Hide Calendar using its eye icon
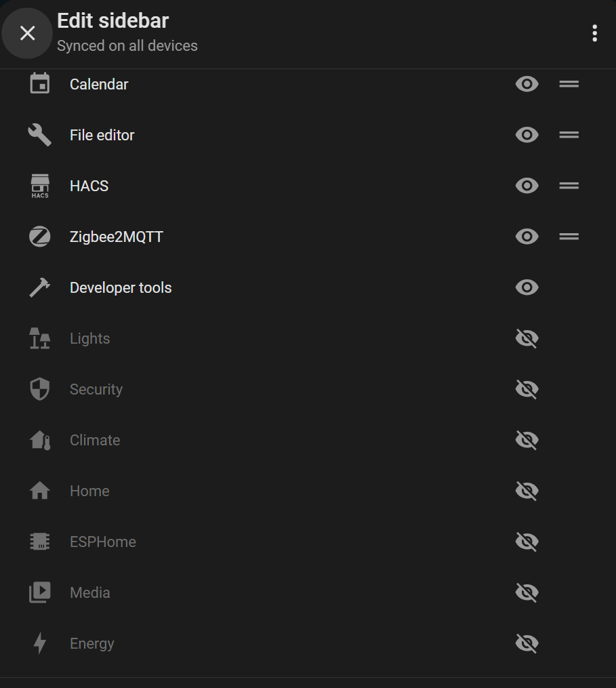The width and height of the screenshot is (616, 688). coord(527,84)
